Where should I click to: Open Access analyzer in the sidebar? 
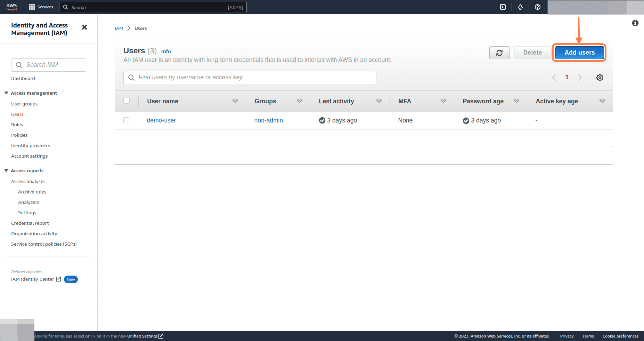coord(28,181)
